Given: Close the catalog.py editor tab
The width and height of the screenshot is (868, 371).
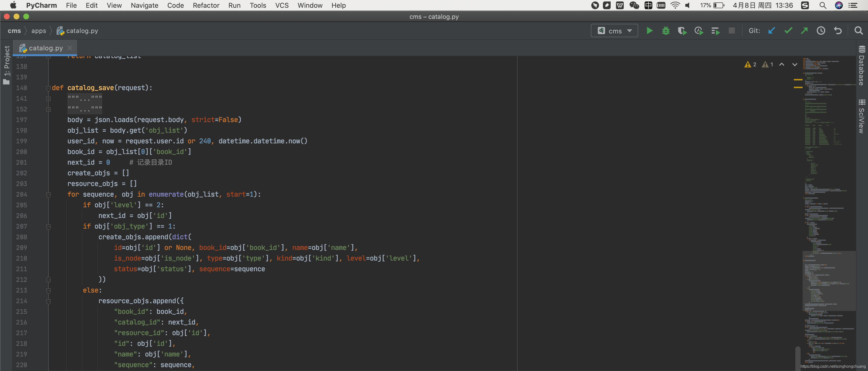Looking at the screenshot, I should point(70,48).
